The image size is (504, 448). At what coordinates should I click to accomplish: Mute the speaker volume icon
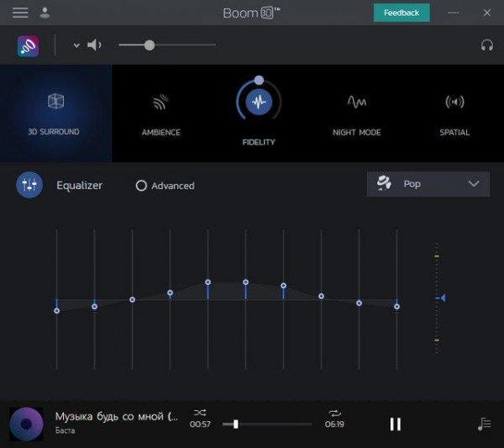coord(94,45)
